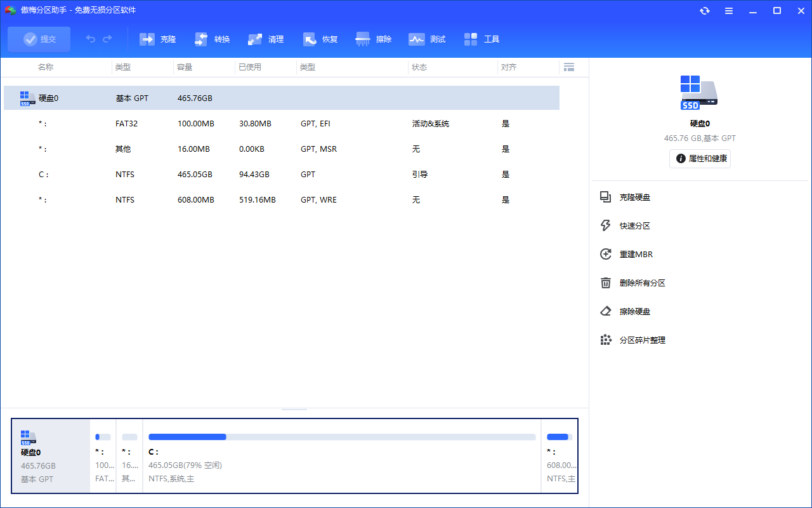Click the refresh icon in title bar

(x=705, y=11)
